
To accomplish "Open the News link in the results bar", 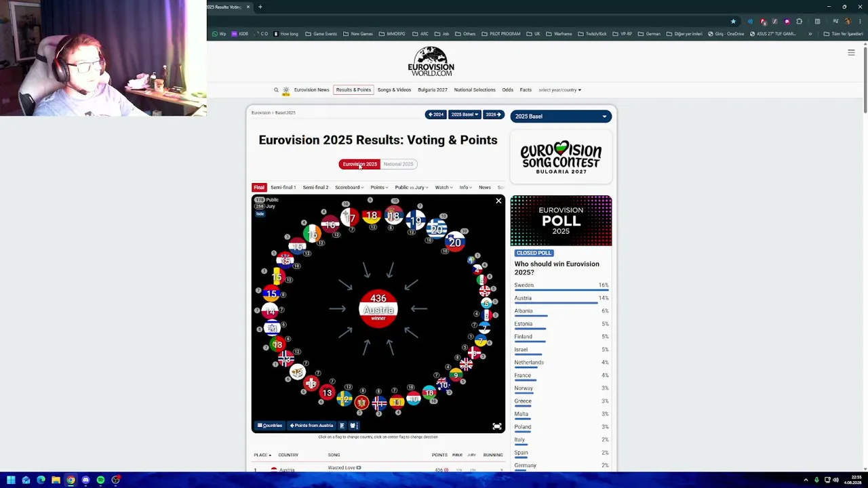I will click(485, 188).
